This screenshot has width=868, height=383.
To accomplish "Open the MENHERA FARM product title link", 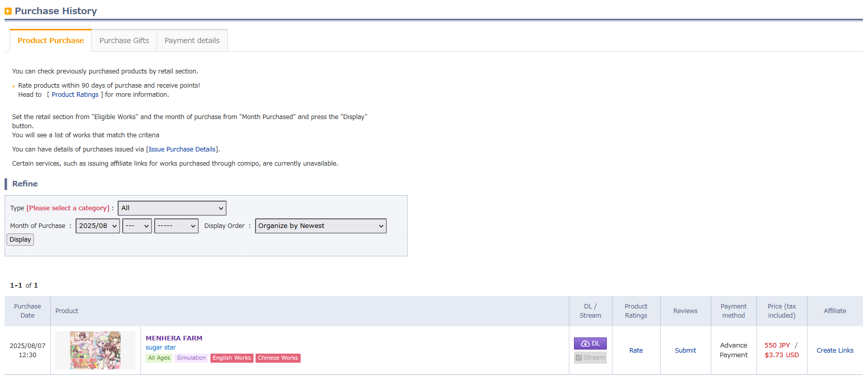I will coord(174,338).
